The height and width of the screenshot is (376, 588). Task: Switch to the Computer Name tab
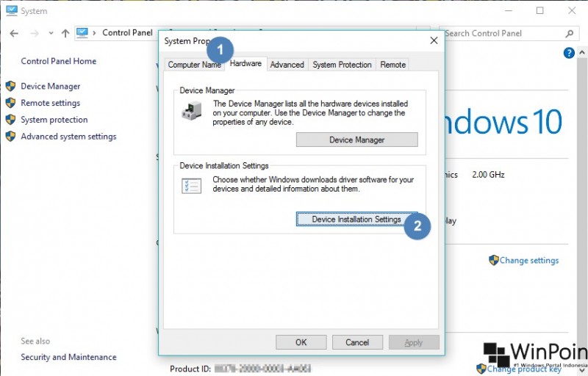pyautogui.click(x=194, y=65)
